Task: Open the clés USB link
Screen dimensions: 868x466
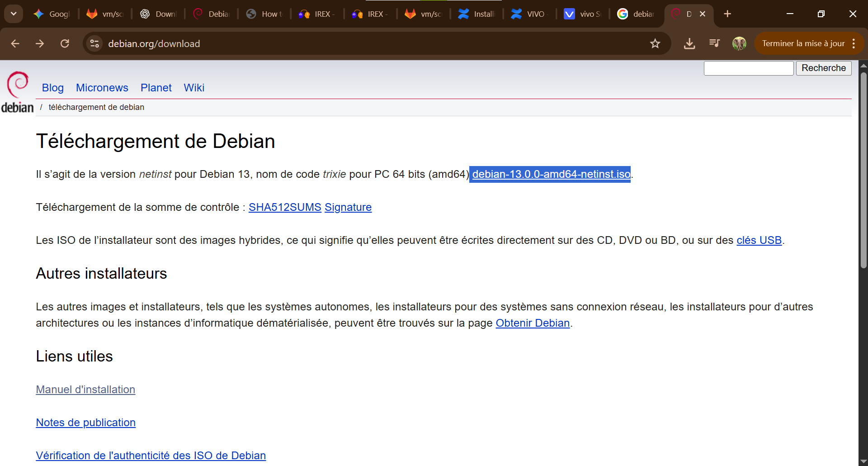Action: (759, 240)
